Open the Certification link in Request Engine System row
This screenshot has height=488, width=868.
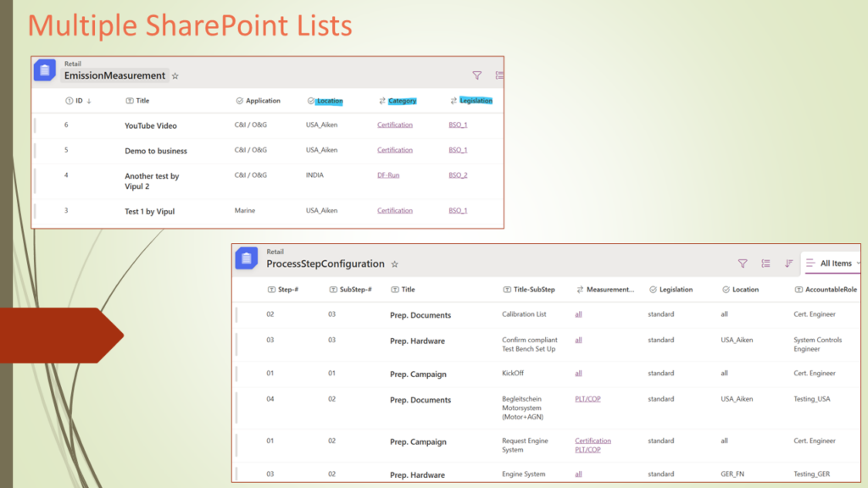[593, 441]
